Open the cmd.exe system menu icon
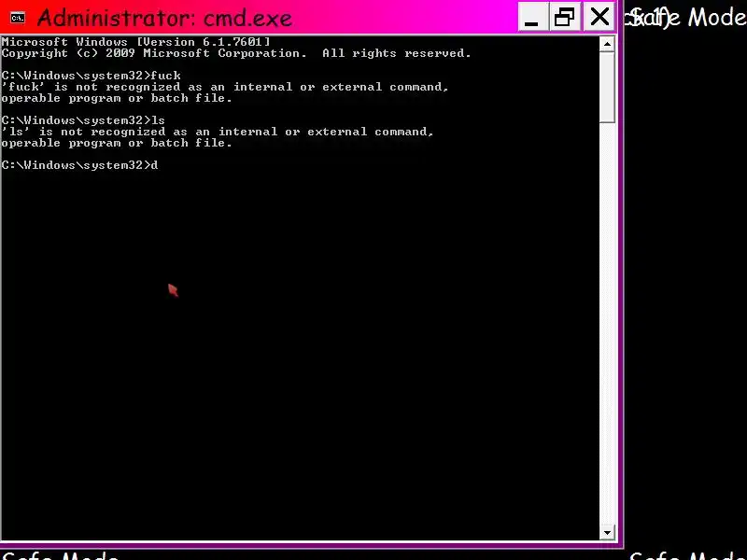The width and height of the screenshot is (747, 560). point(18,18)
